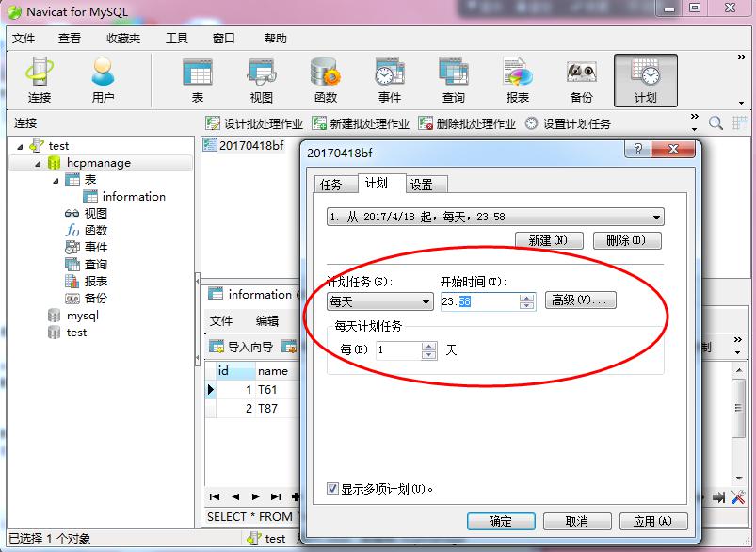Click the tools icon at bottom right
This screenshot has height=552, width=756.
click(x=738, y=497)
